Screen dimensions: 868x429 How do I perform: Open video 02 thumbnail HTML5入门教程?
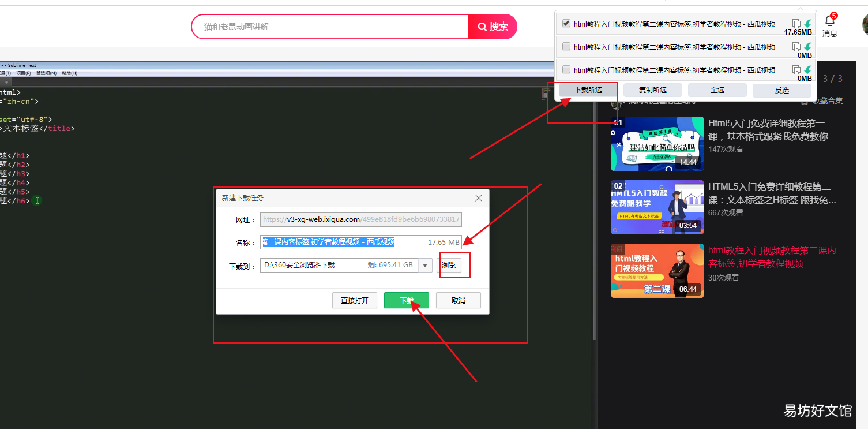coord(657,207)
